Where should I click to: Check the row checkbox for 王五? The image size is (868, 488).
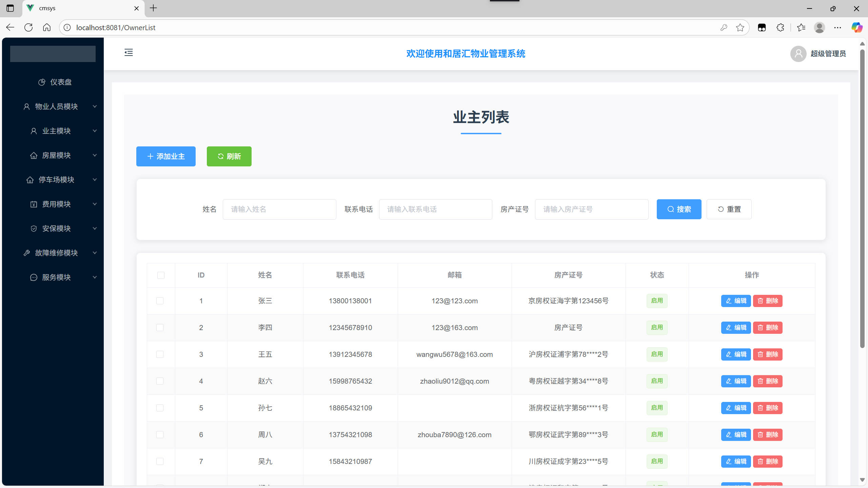(160, 354)
